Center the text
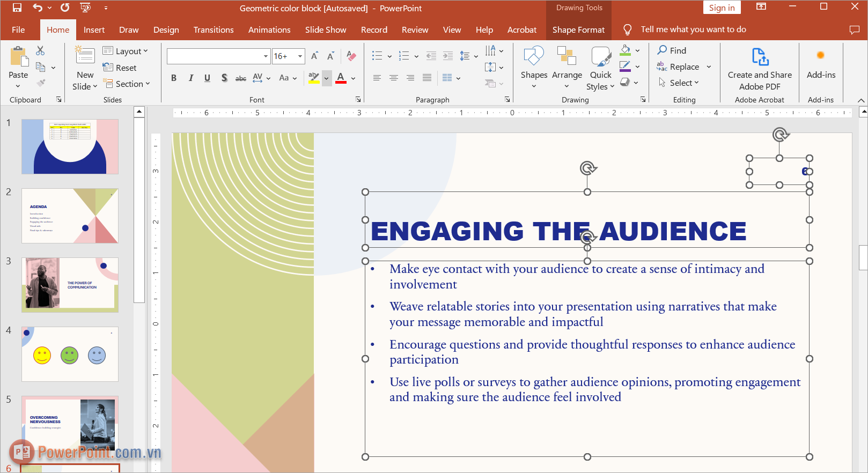Image resolution: width=868 pixels, height=473 pixels. tap(394, 78)
